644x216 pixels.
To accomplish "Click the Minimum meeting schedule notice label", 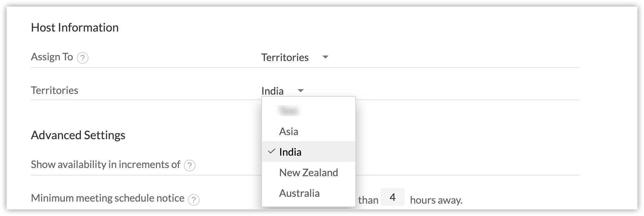I will pyautogui.click(x=108, y=198).
